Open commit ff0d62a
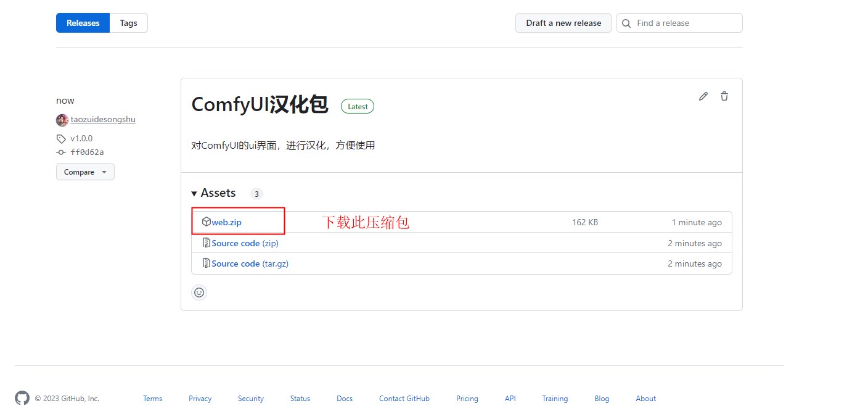The height and width of the screenshot is (411, 868). click(87, 152)
